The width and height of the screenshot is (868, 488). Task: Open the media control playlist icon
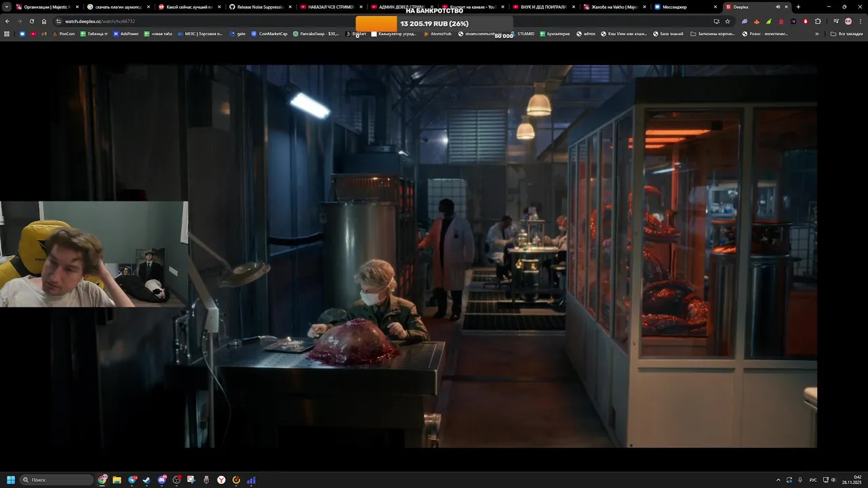835,21
